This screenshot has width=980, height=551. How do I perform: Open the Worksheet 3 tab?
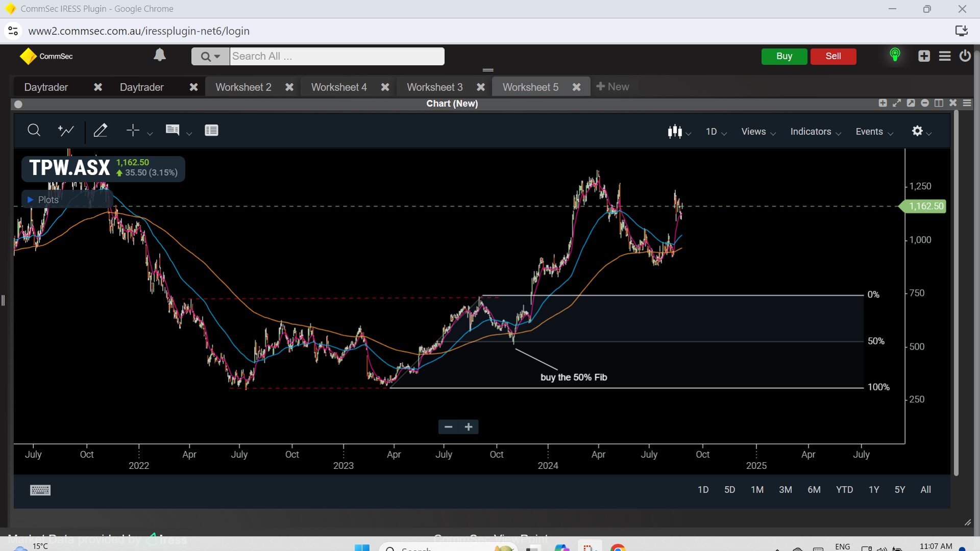pos(435,87)
